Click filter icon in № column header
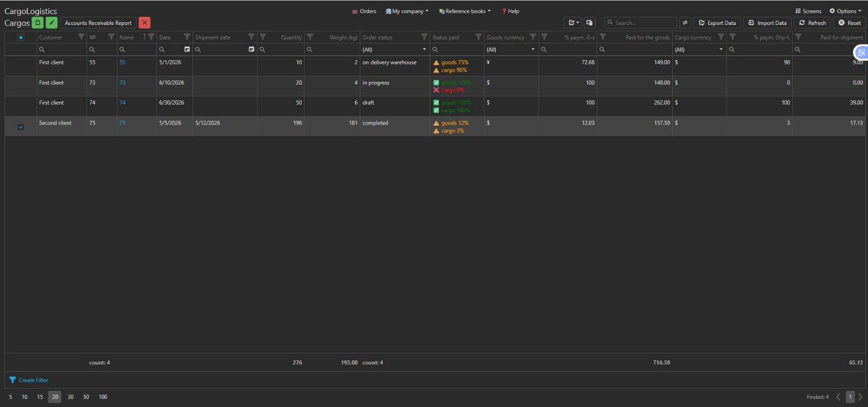Image resolution: width=868 pixels, height=407 pixels. [111, 37]
